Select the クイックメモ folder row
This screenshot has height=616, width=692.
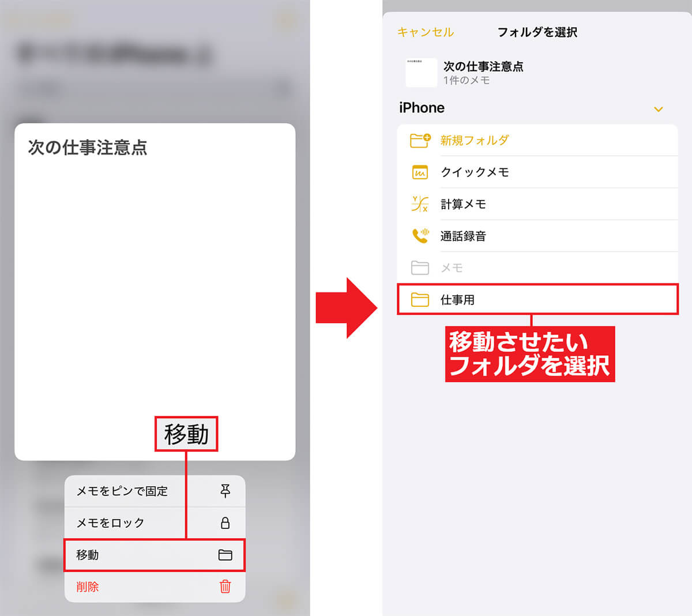point(537,172)
